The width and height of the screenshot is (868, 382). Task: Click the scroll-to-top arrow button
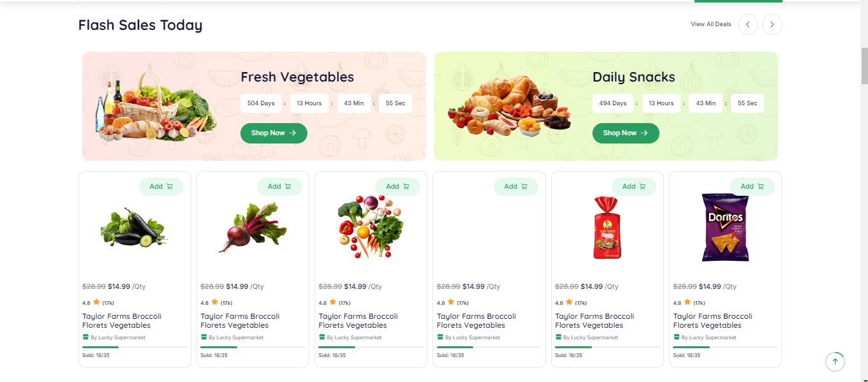coord(835,362)
